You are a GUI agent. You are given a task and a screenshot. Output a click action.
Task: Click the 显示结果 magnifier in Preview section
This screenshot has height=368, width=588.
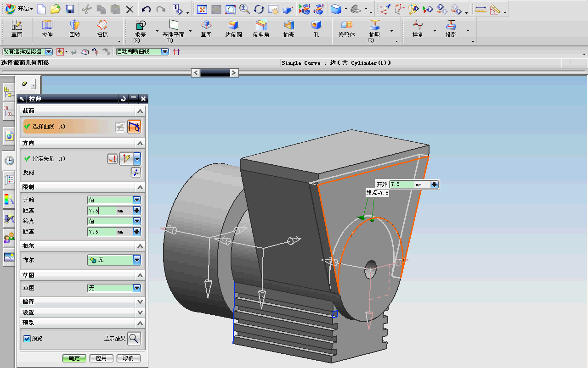tap(135, 338)
